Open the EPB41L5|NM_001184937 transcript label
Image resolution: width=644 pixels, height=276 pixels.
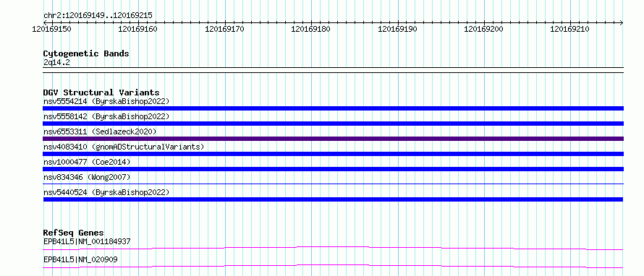pyautogui.click(x=87, y=241)
